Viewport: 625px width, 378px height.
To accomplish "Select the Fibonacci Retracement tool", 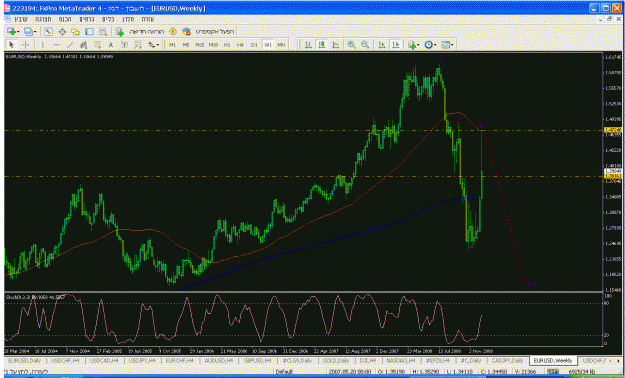I will tap(97, 45).
